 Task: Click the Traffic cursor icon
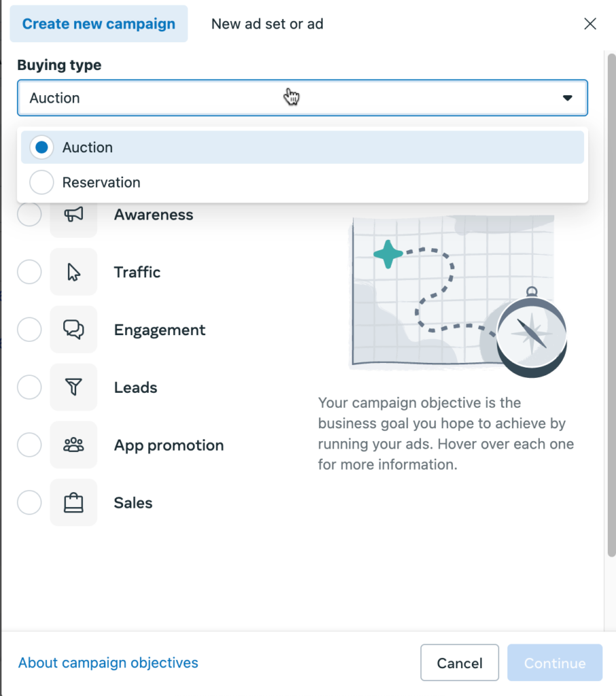[73, 273]
